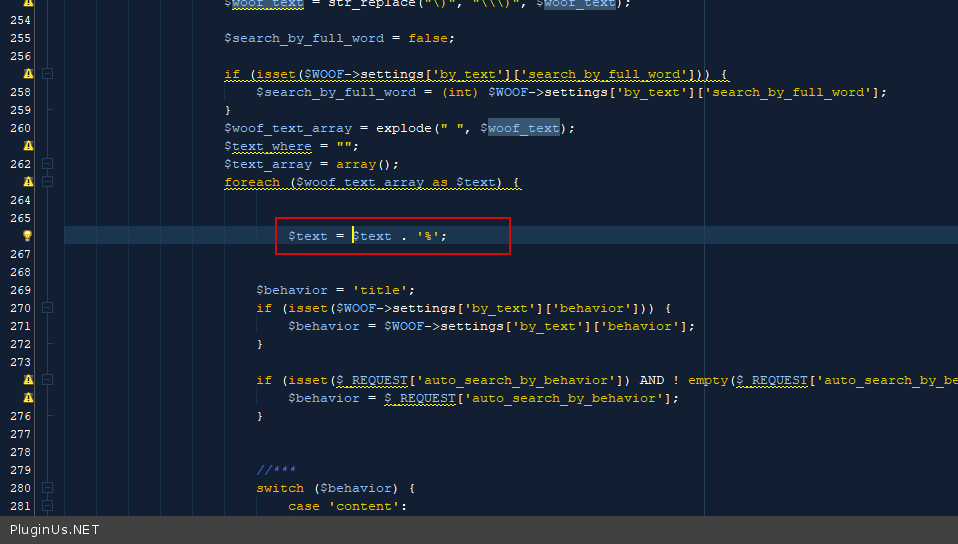Image resolution: width=958 pixels, height=544 pixels.
Task: Click the PluginUs.NET label
Action: click(55, 530)
